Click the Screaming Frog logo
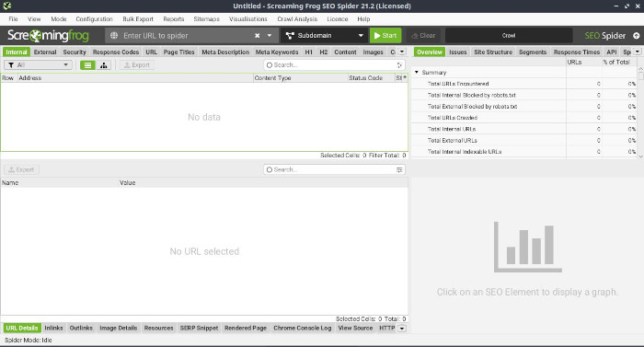 click(x=48, y=36)
